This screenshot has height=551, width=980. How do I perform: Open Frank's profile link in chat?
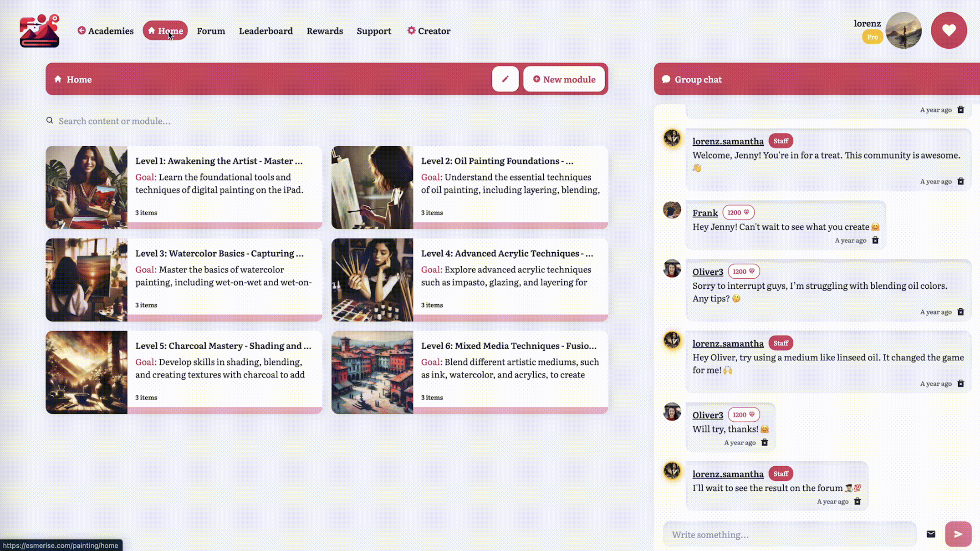705,213
